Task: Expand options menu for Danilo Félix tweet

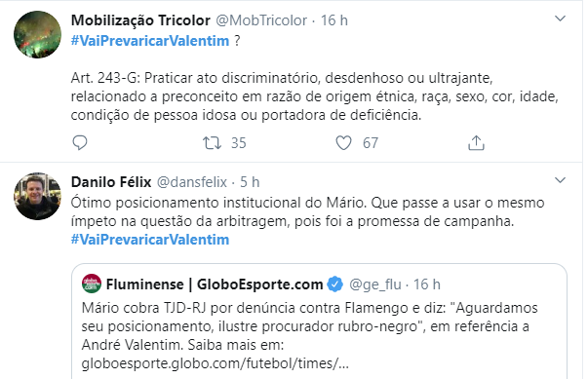Action: pyautogui.click(x=560, y=180)
